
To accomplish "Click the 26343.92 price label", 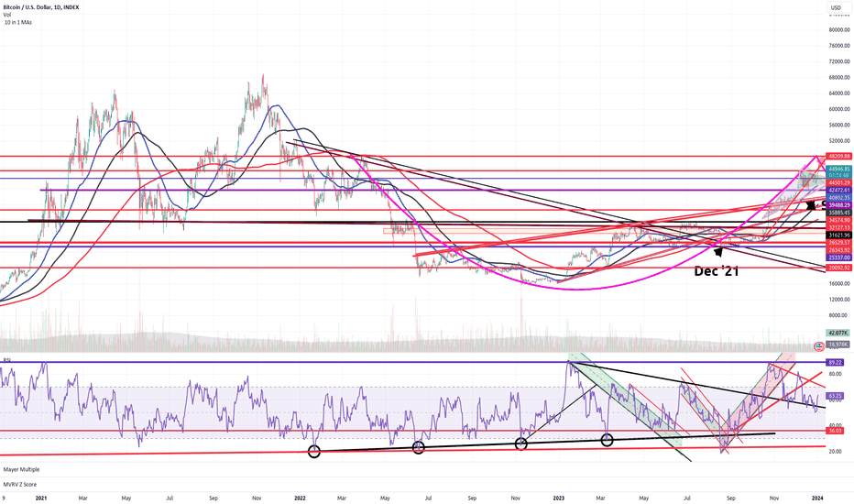I will click(838, 250).
